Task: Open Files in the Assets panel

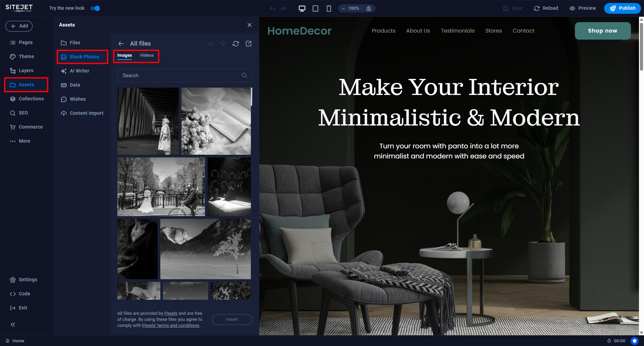Action: pos(70,43)
